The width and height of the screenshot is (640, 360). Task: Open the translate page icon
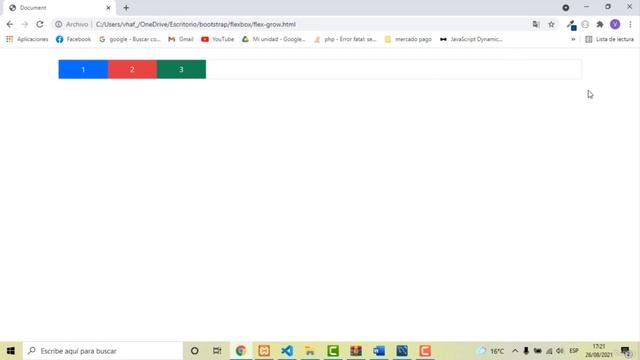[x=536, y=24]
